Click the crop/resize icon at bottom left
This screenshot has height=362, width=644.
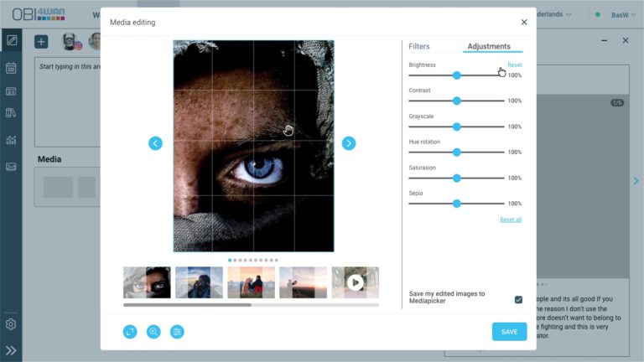(x=130, y=332)
